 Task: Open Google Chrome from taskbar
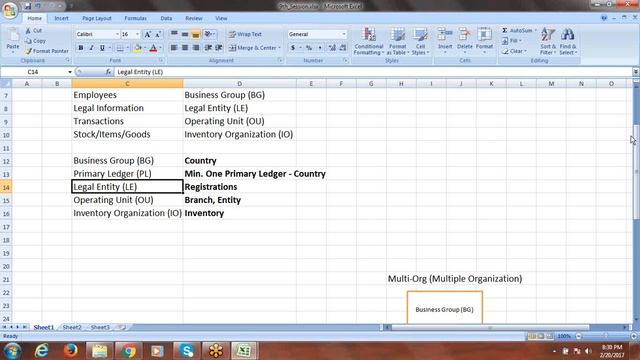click(x=129, y=351)
